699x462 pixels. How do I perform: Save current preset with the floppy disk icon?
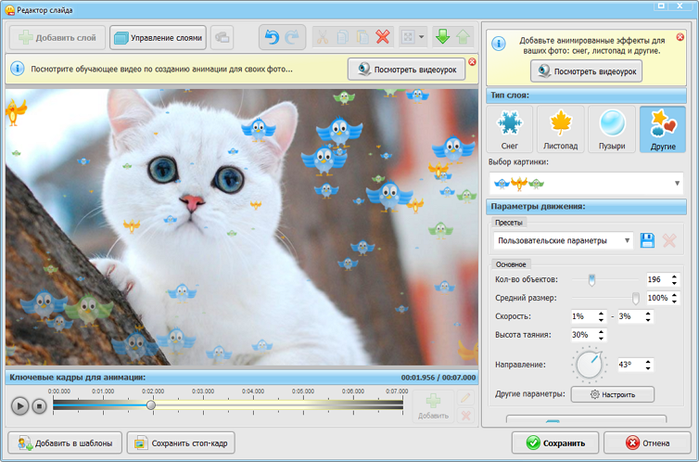[647, 241]
